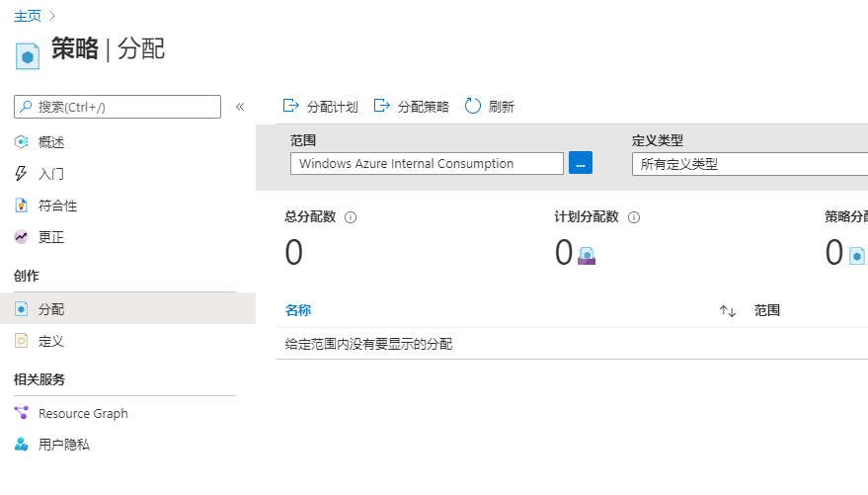
Task: Select 分配 assignments in sidebar
Action: (x=127, y=309)
